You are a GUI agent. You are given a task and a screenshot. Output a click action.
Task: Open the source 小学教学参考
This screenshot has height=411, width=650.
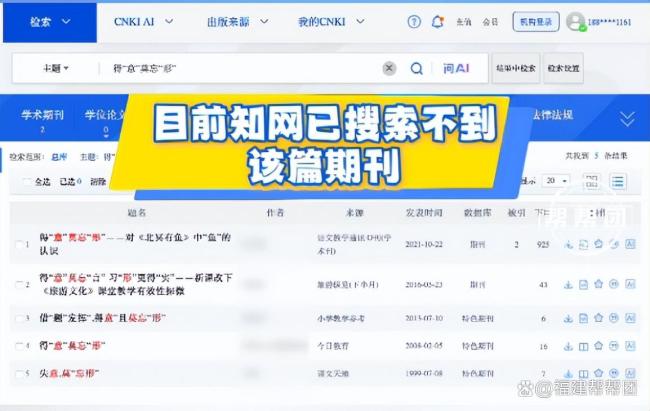click(x=341, y=319)
